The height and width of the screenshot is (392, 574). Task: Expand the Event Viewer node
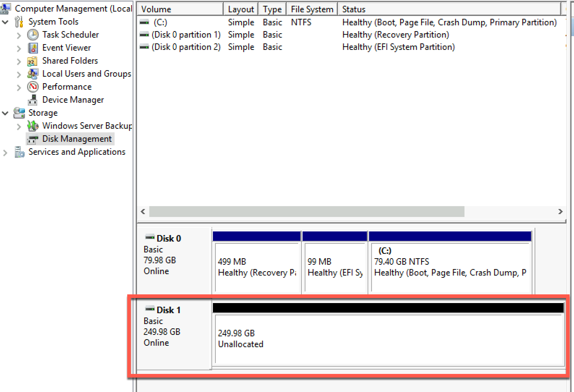(x=19, y=48)
